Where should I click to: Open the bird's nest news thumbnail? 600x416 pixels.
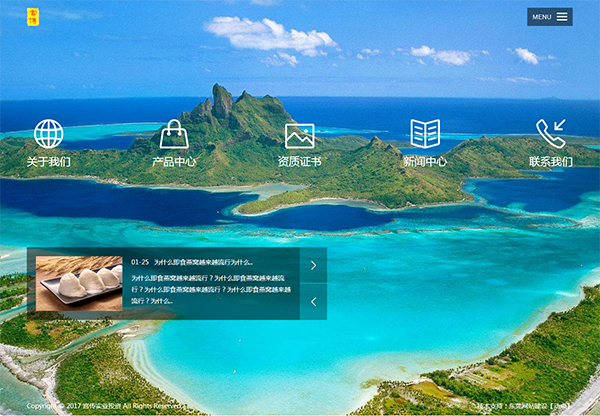click(x=79, y=284)
